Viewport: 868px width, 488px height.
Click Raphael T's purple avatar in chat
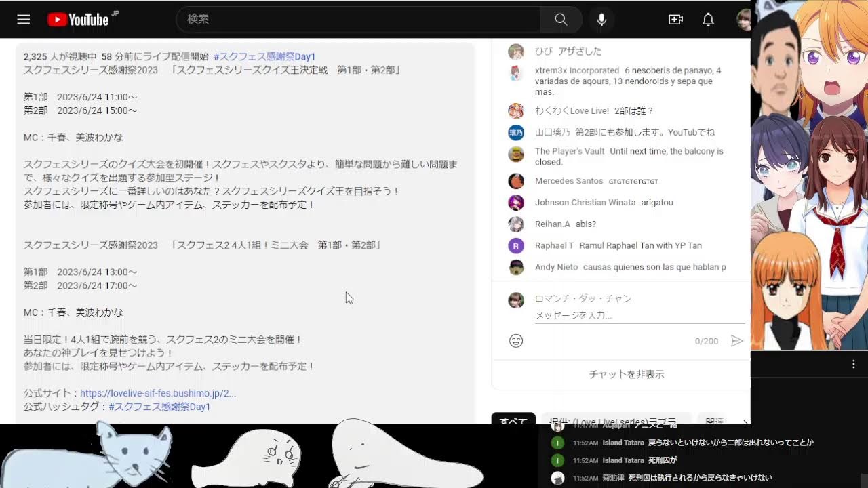516,245
